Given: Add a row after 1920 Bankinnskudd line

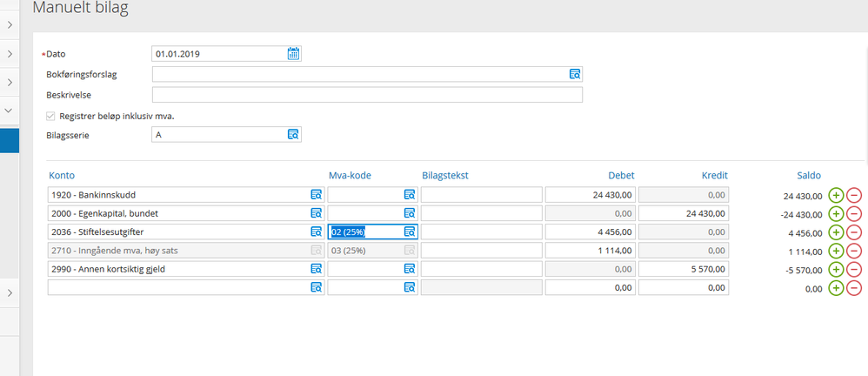Looking at the screenshot, I should point(836,196).
